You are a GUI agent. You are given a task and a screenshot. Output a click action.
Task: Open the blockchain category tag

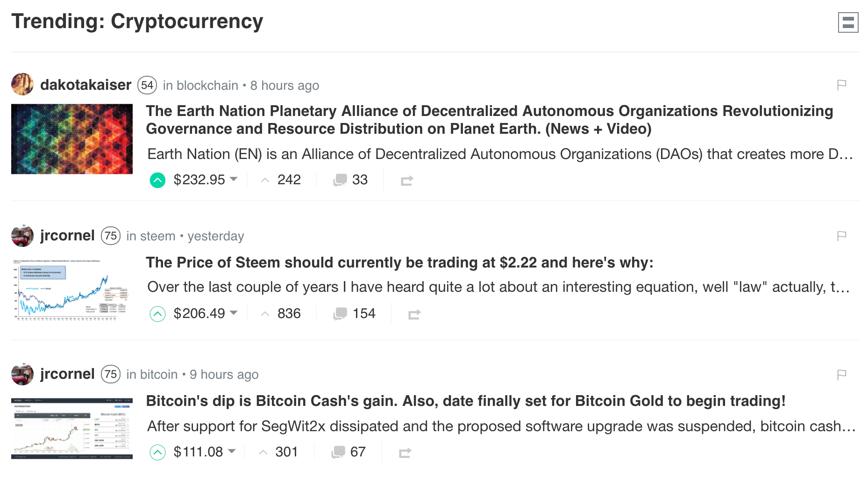pos(207,86)
